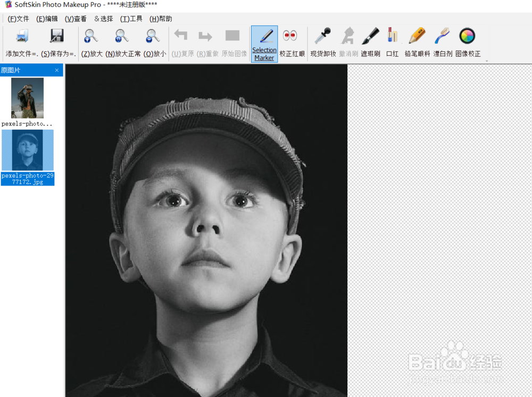Select the Selection Marker tool
The width and height of the screenshot is (532, 397).
pos(264,44)
